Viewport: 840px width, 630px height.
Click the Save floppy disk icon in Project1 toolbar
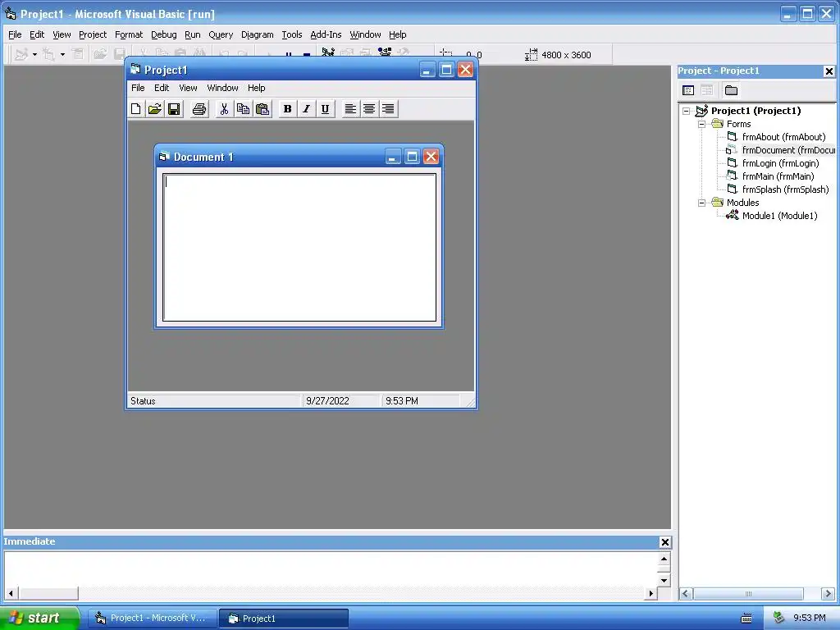[x=174, y=109]
